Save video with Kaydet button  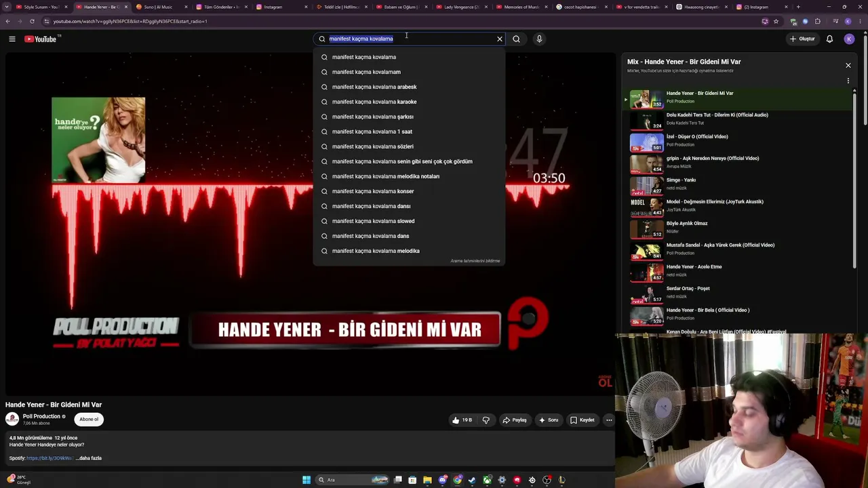[x=583, y=420]
